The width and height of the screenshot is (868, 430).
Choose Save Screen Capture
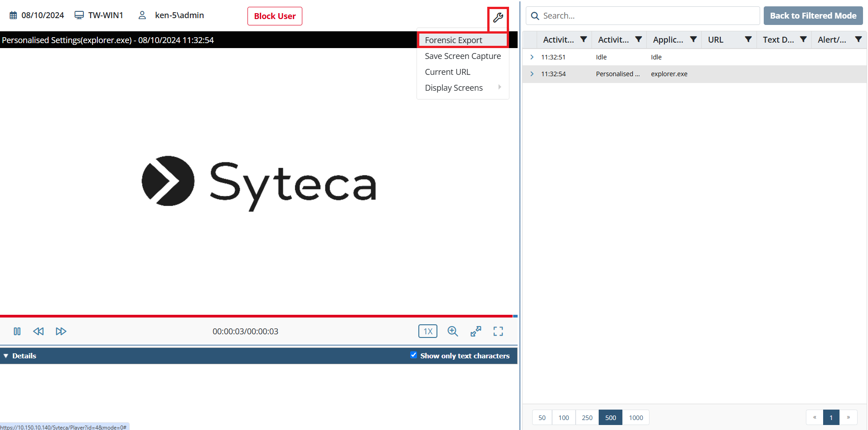[x=462, y=56]
